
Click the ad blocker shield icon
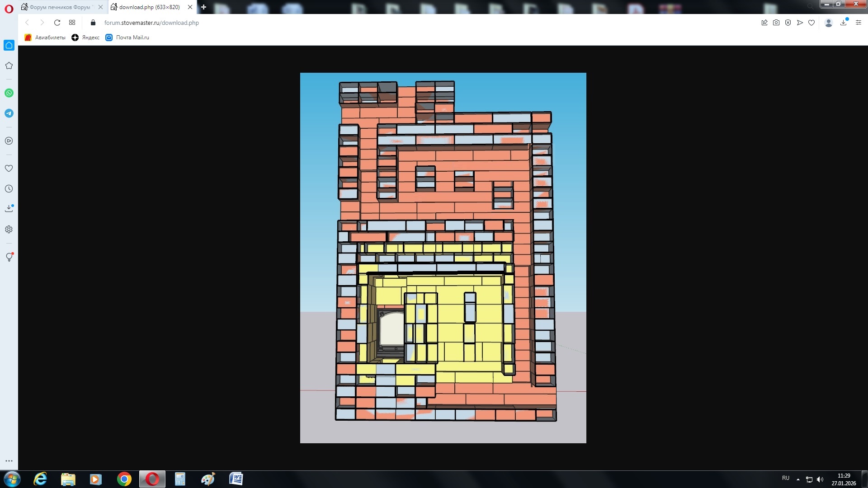click(x=788, y=23)
